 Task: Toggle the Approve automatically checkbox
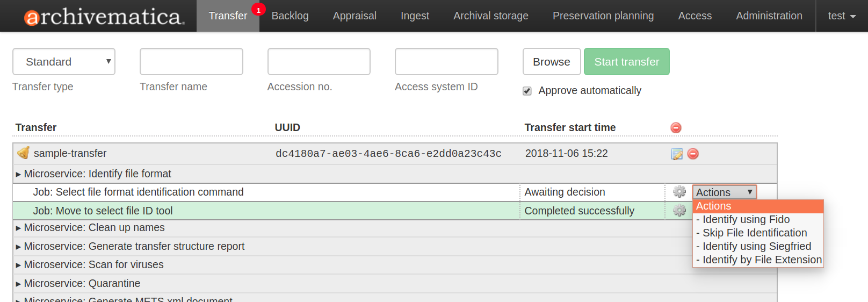click(x=527, y=91)
